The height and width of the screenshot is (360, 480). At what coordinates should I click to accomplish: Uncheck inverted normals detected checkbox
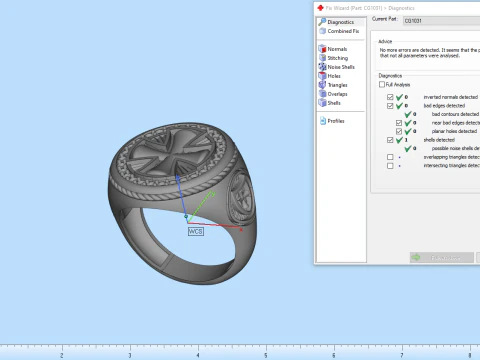pyautogui.click(x=390, y=97)
